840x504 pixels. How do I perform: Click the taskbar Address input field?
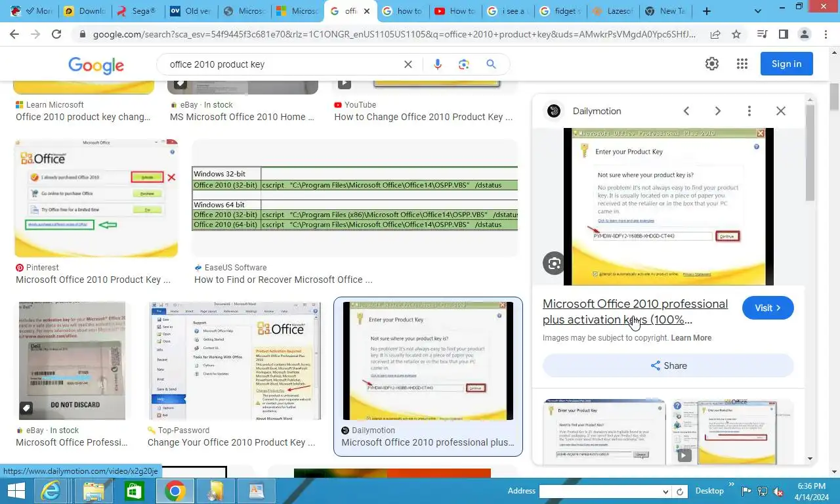[x=600, y=492]
